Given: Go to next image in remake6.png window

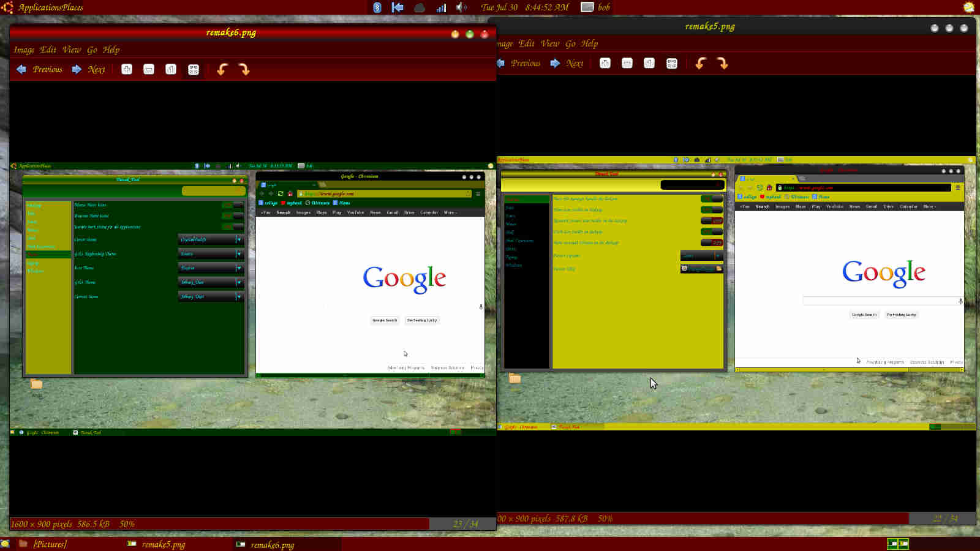Looking at the screenshot, I should (x=88, y=70).
